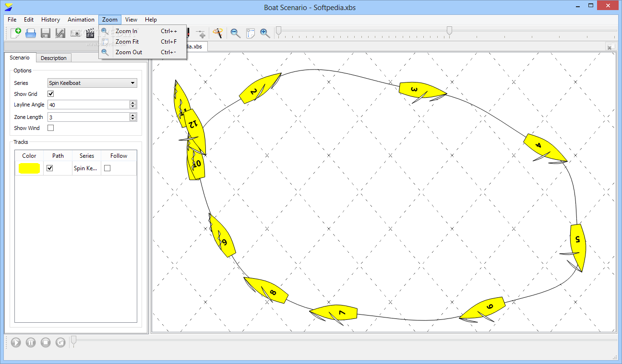Increase Layline Angle with up arrow

pyautogui.click(x=133, y=103)
